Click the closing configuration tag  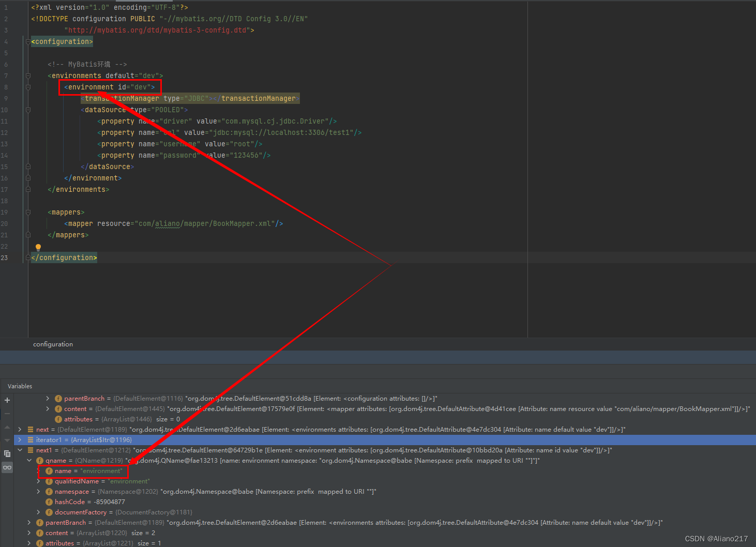click(64, 258)
